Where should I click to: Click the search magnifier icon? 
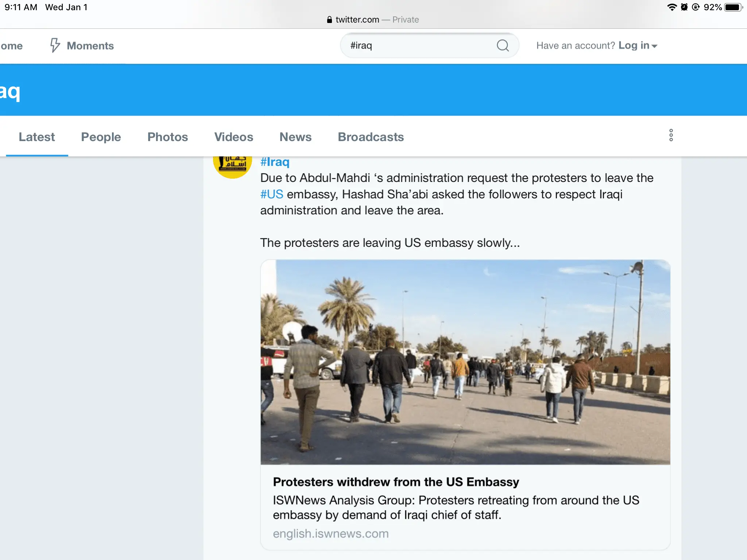pos(503,46)
